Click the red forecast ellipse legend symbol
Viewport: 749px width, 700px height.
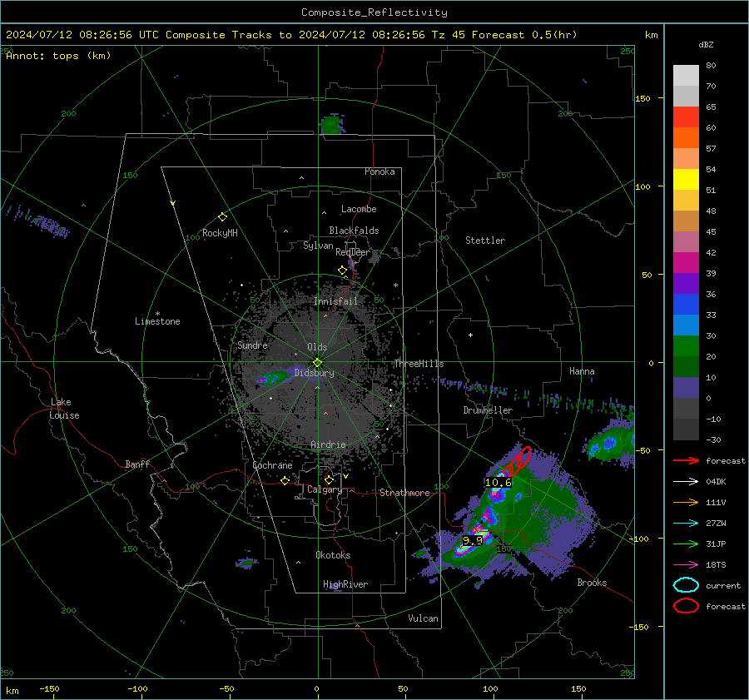[686, 606]
